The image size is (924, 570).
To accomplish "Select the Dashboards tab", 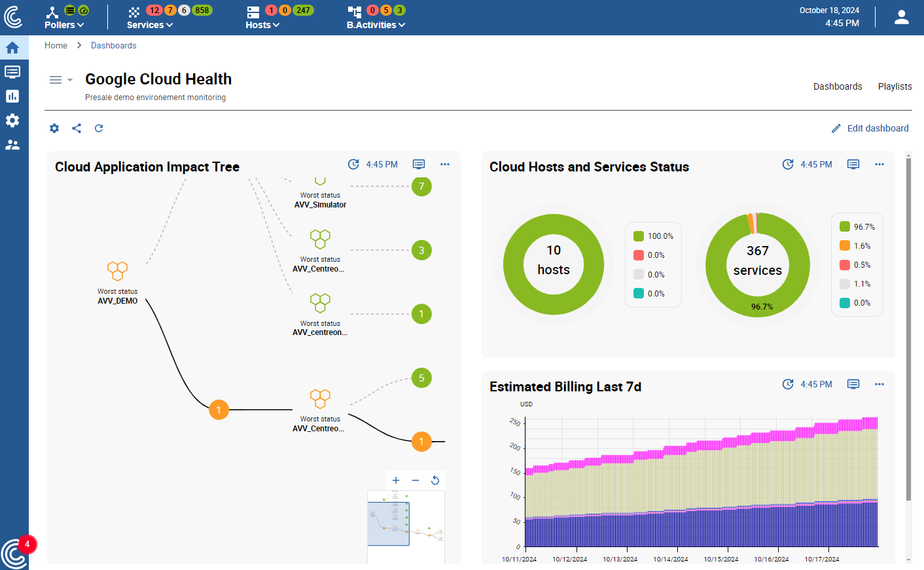I will coord(838,86).
